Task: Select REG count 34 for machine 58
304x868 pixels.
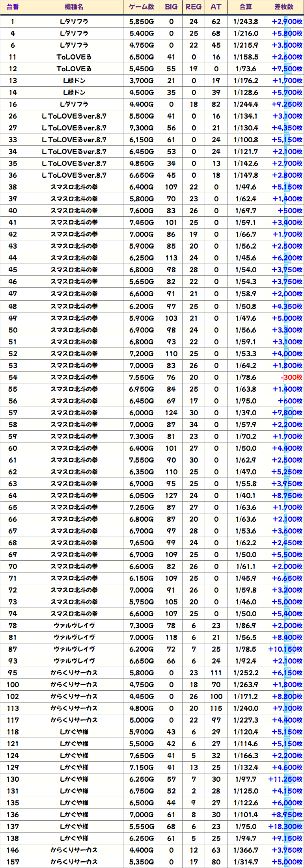Action: pyautogui.click(x=194, y=424)
